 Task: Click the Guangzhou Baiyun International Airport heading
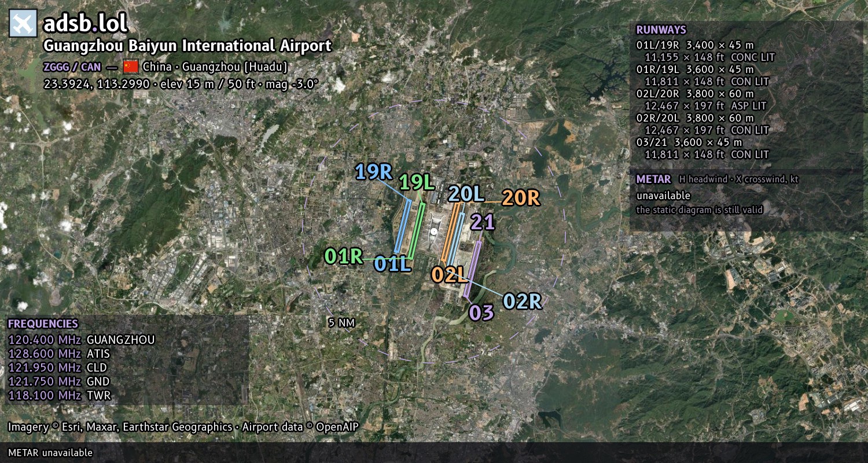(187, 46)
